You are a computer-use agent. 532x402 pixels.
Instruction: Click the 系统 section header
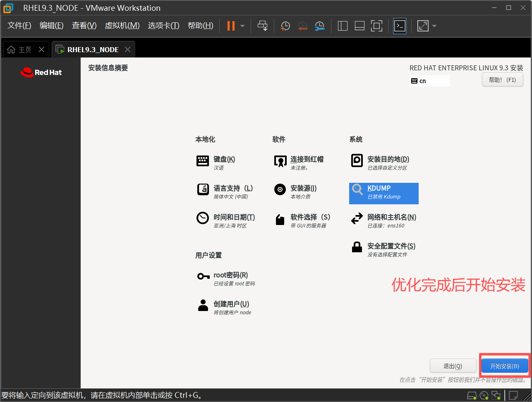[356, 139]
